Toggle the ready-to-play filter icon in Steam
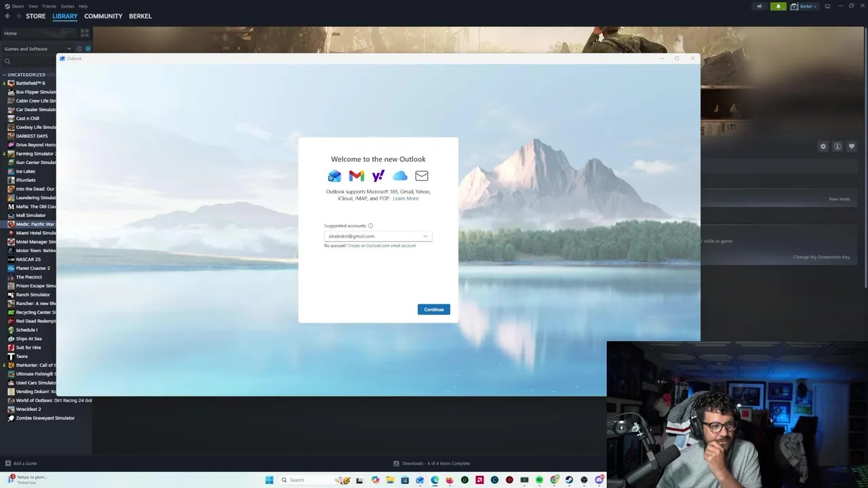The image size is (868, 488). click(x=87, y=49)
